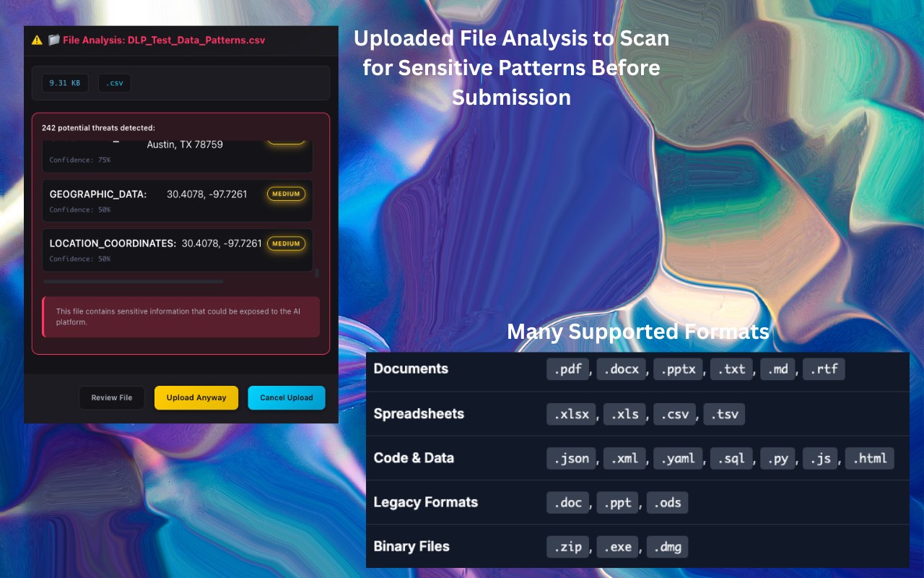Select the LOCATION_COORDINATES MEDIUM severity badge
Viewport: 924px width, 578px height.
pyautogui.click(x=286, y=243)
